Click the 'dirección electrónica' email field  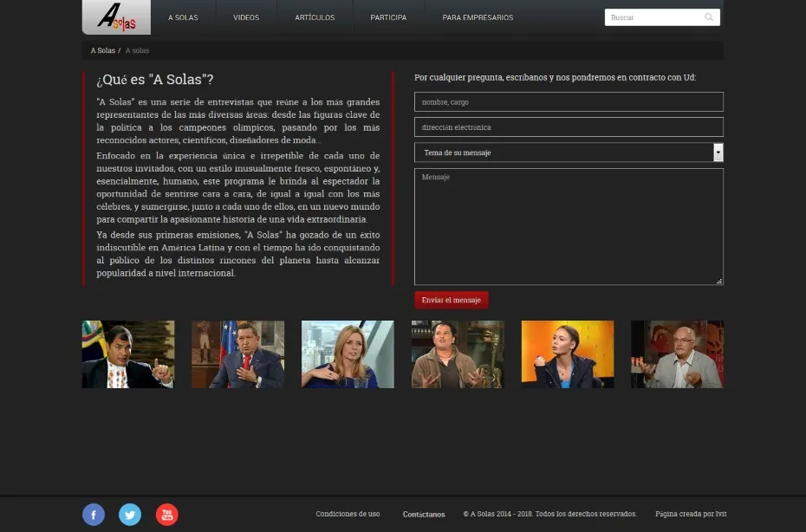569,127
